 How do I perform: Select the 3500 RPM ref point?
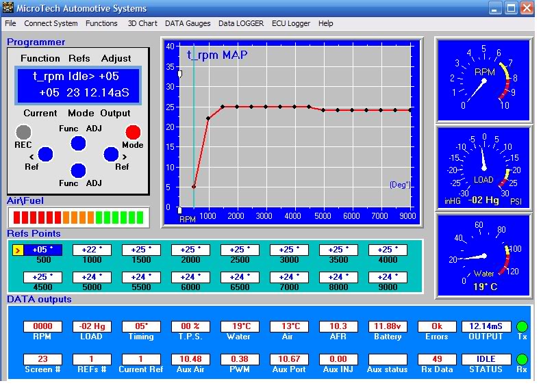point(338,250)
